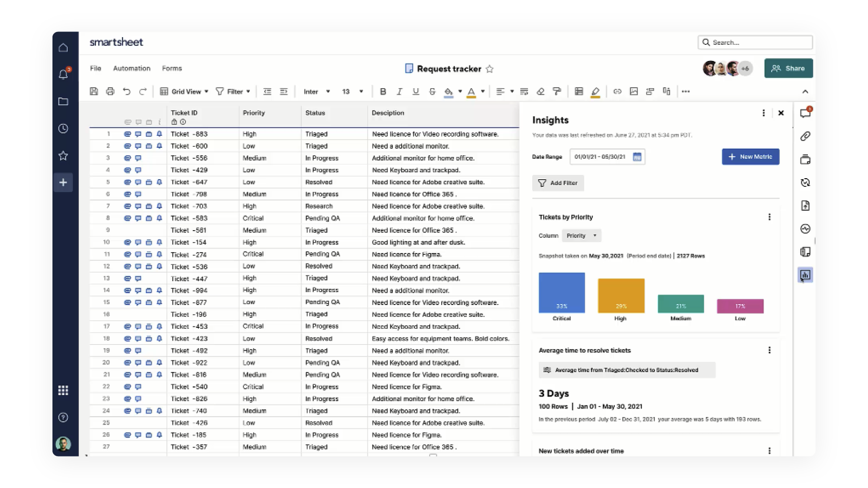Toggle bold formatting
868x488 pixels.
(x=383, y=91)
